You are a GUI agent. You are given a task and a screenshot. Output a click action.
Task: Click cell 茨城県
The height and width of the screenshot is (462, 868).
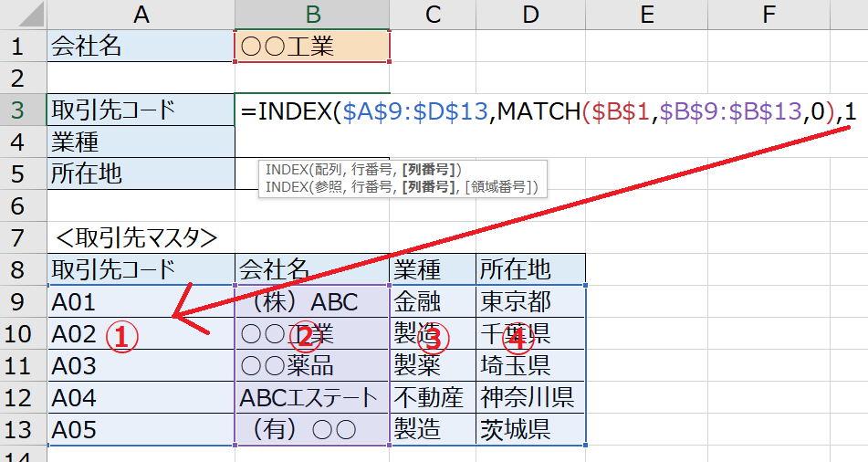[x=531, y=429]
